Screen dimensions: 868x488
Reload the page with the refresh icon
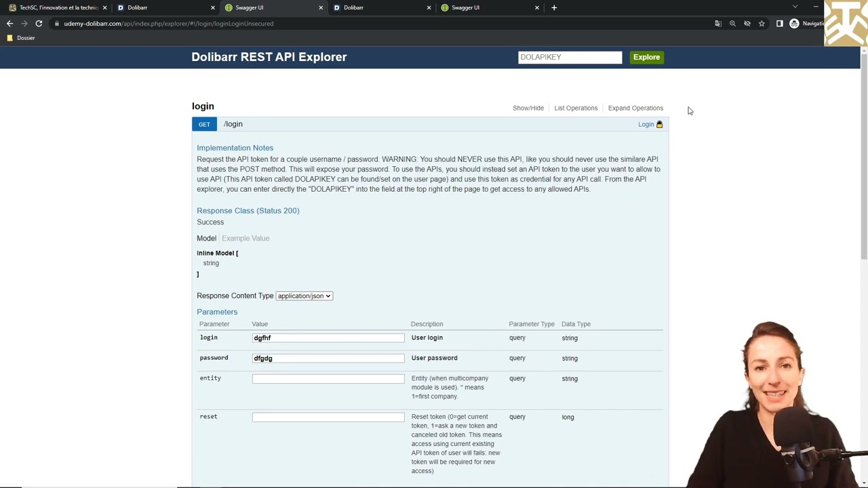click(39, 24)
